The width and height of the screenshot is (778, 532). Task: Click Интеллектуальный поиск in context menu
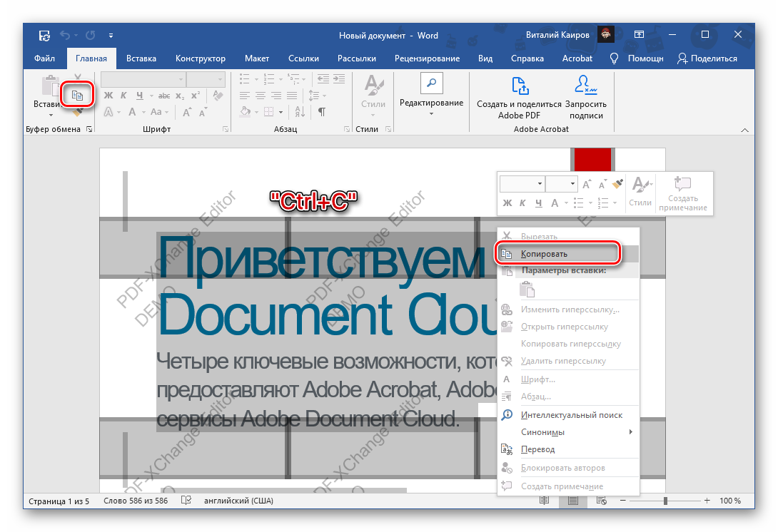point(568,415)
